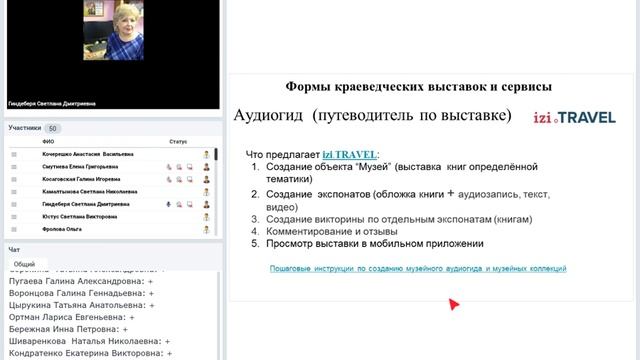Click the user avatar icon of Кочерешко Анастасия
Image resolution: width=640 pixels, height=360 pixels.
tap(207, 154)
